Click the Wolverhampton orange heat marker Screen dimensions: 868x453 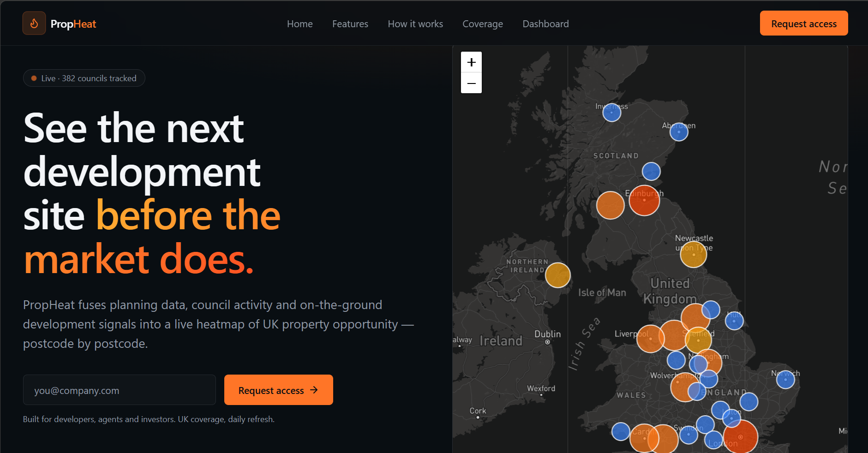(685, 387)
